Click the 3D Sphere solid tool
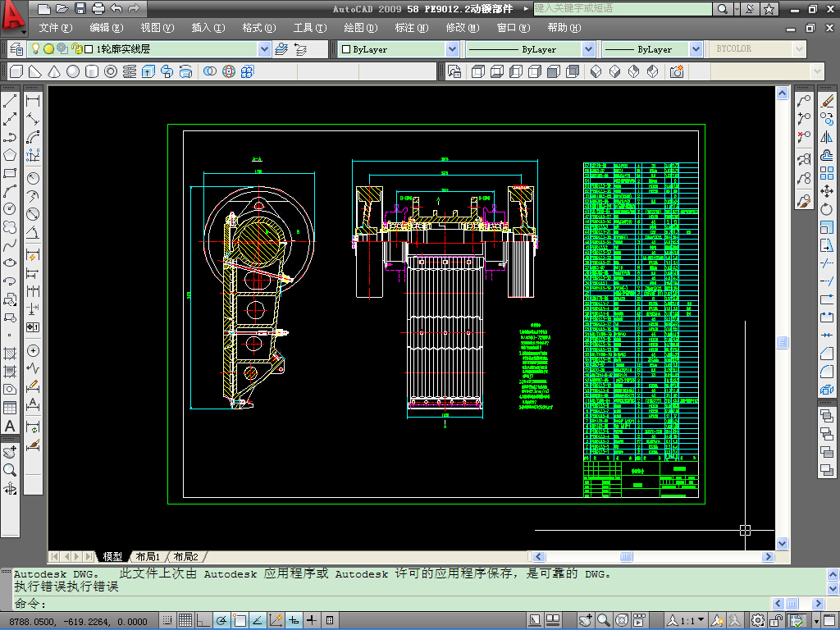The height and width of the screenshot is (630, 840). (x=72, y=72)
